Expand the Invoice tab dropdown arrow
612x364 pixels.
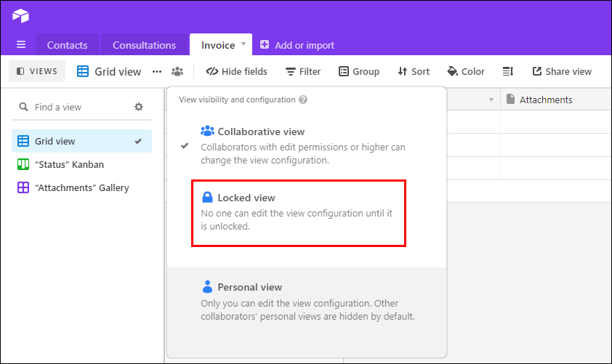(243, 44)
